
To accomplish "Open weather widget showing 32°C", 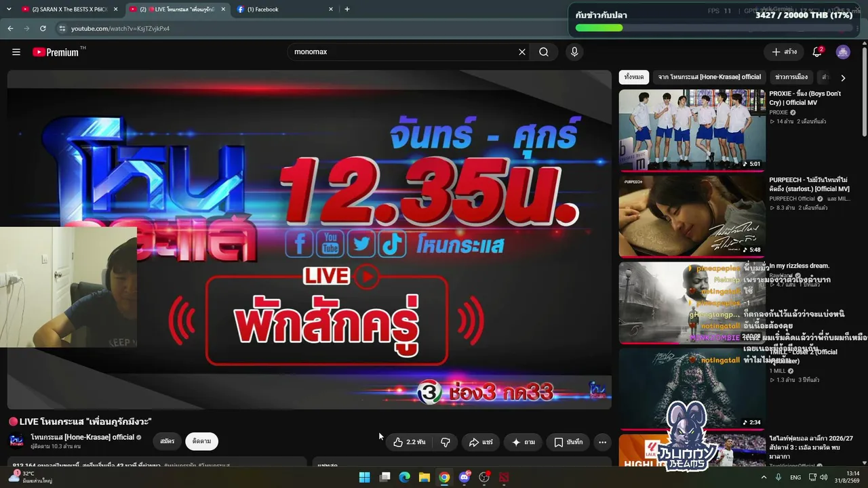I will tap(31, 477).
